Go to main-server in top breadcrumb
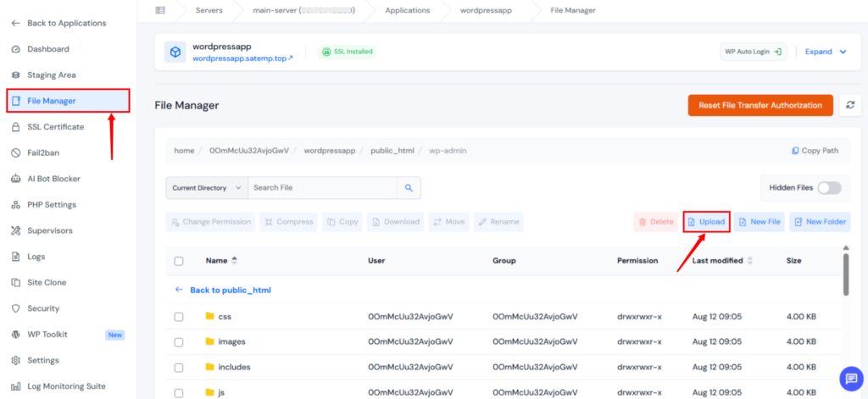Viewport: 868px width, 399px height. pos(304,10)
